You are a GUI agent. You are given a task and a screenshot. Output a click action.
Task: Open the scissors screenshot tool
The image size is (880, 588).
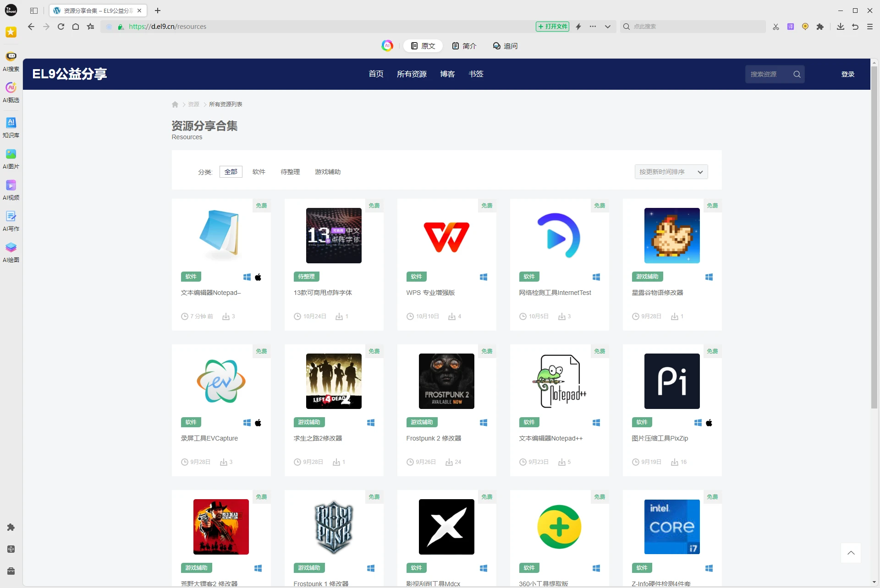pos(776,27)
